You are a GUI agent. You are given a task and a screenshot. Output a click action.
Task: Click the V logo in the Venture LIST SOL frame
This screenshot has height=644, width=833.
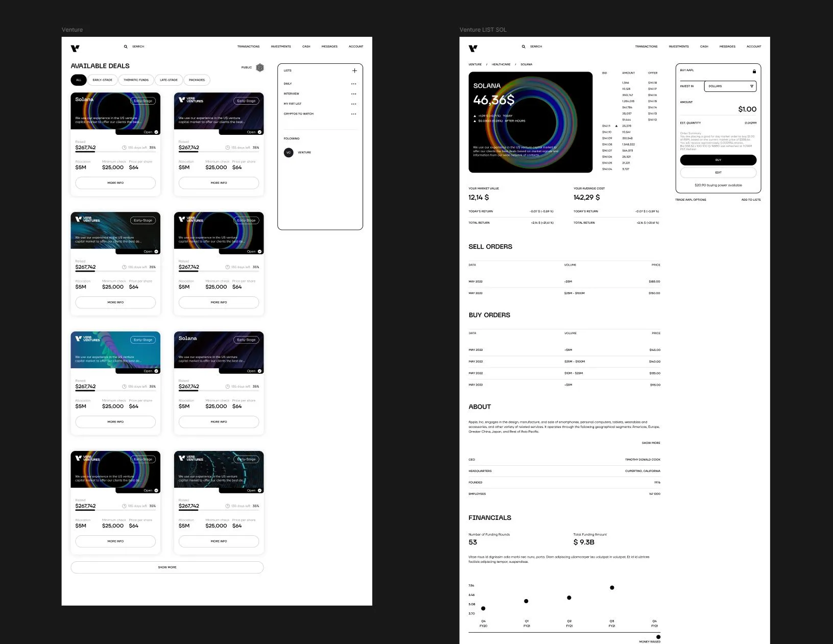point(473,49)
